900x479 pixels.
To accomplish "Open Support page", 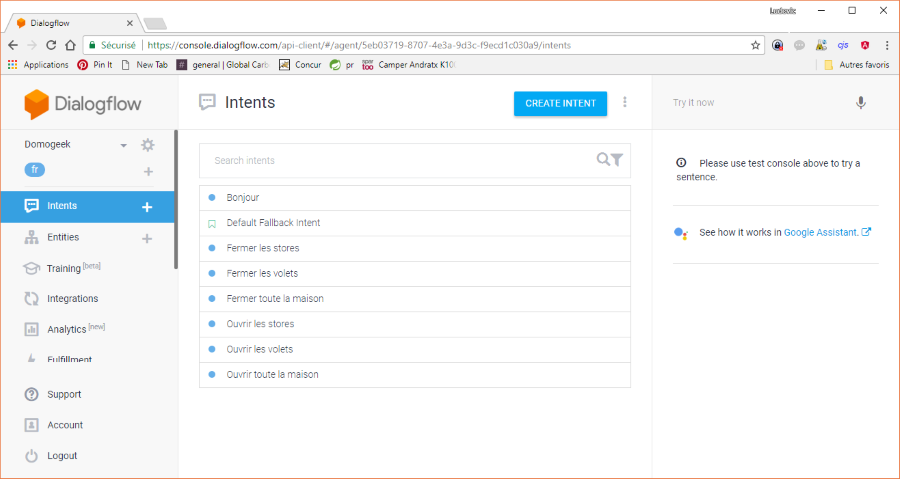I will pos(64,395).
